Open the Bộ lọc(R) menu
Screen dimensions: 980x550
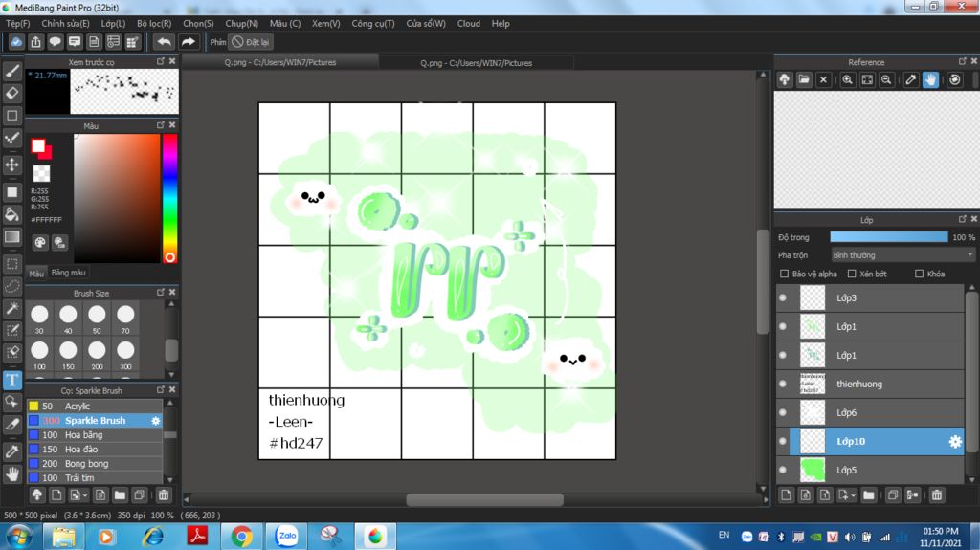coord(154,23)
